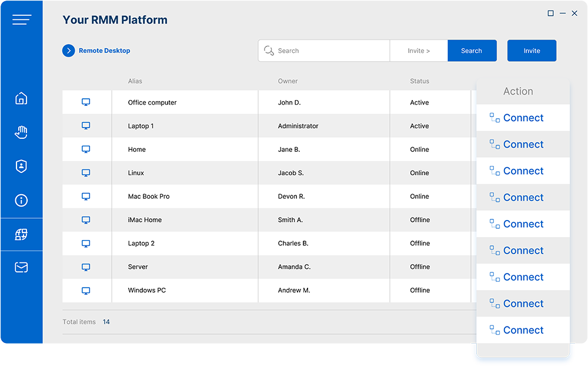
Task: Click the Remote Desktop arrow circle icon
Action: 69,51
